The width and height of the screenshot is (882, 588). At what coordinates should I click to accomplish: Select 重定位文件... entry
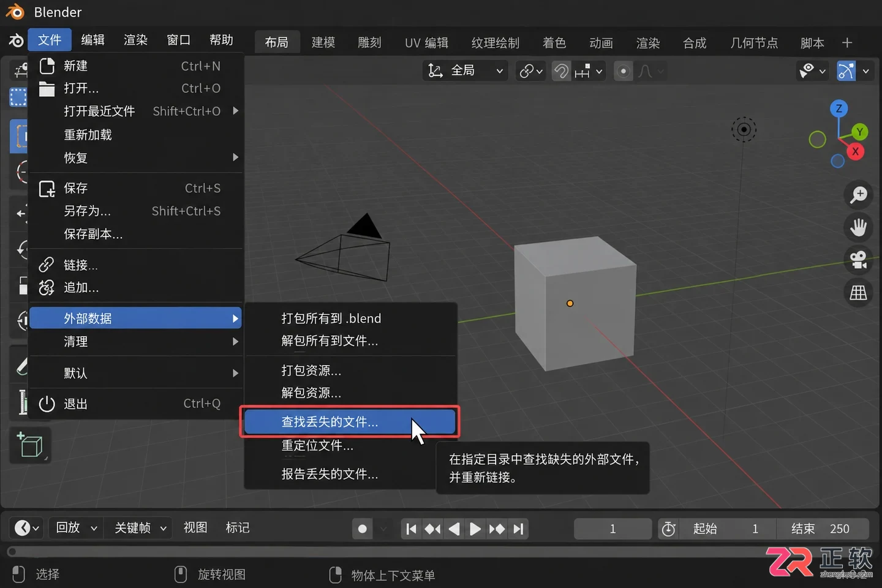(x=350, y=445)
